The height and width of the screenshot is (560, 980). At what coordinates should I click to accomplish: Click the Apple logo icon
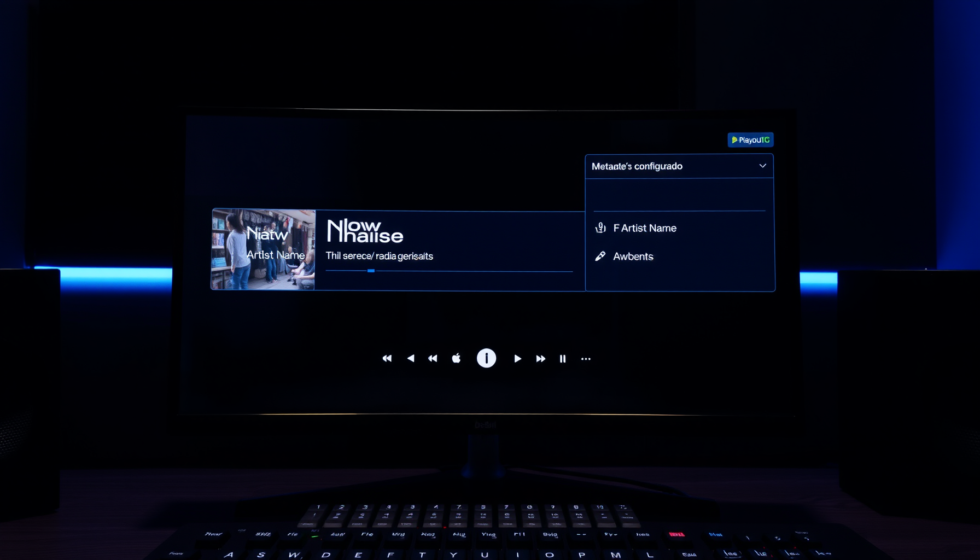456,358
